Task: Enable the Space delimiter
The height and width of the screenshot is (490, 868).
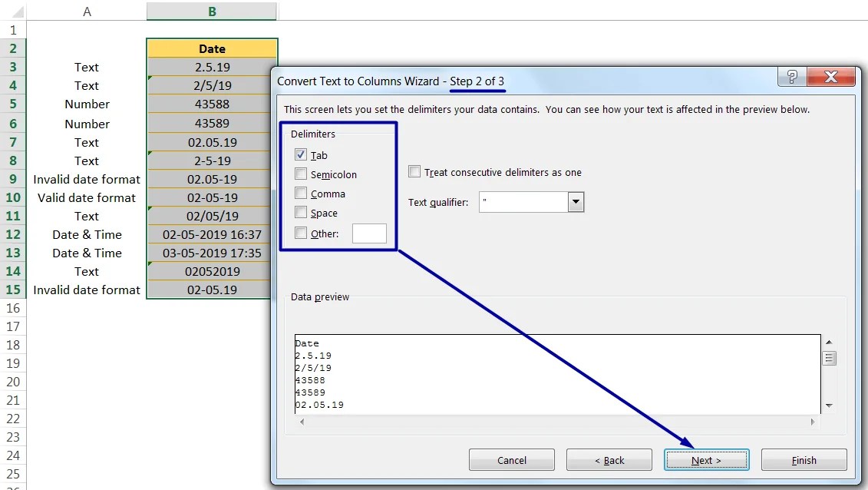Action: [x=301, y=214]
